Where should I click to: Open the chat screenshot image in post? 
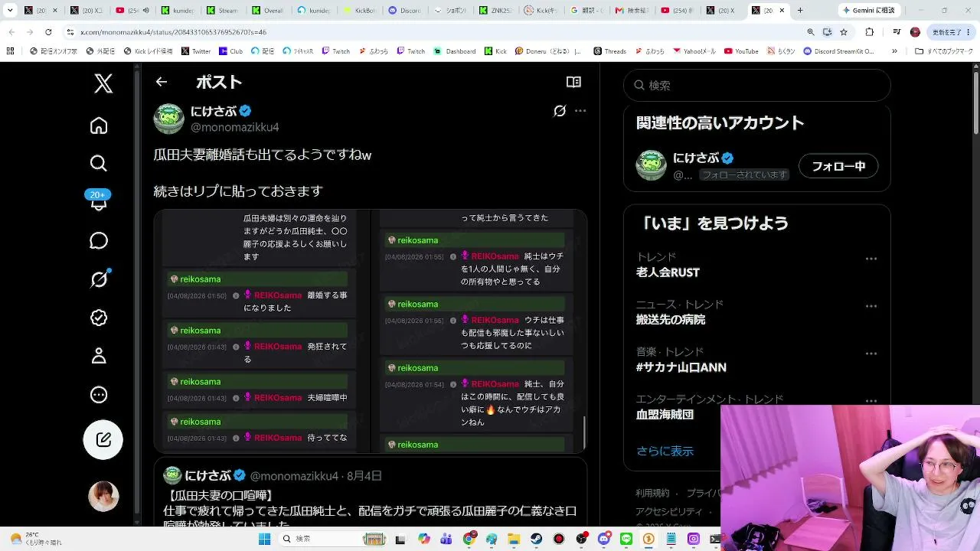tap(371, 331)
